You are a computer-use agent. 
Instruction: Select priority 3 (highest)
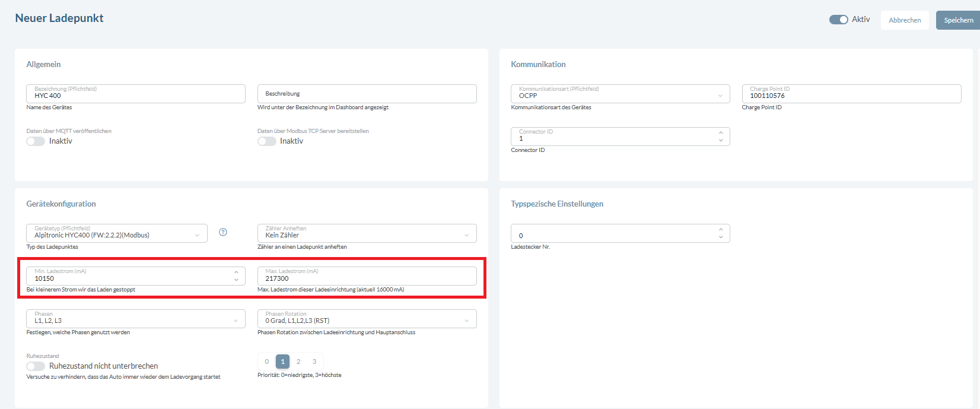point(314,362)
